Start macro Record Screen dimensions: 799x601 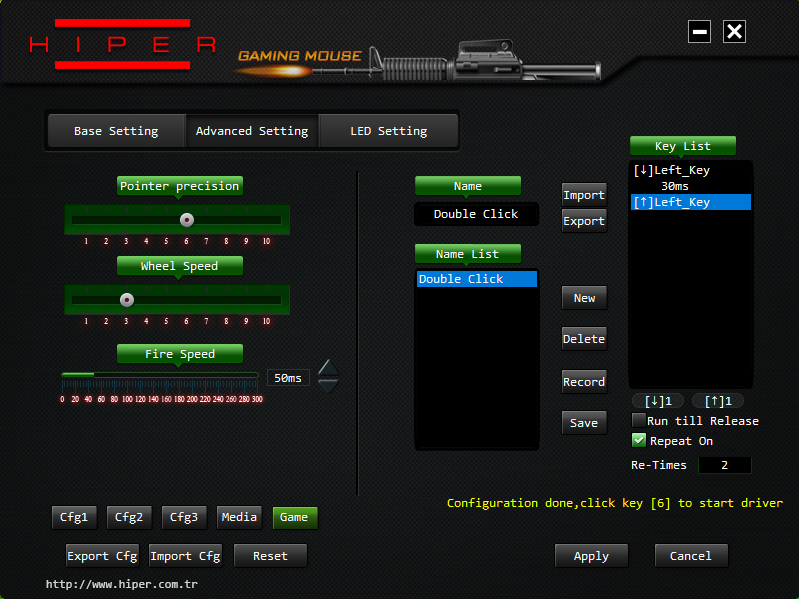pyautogui.click(x=584, y=382)
